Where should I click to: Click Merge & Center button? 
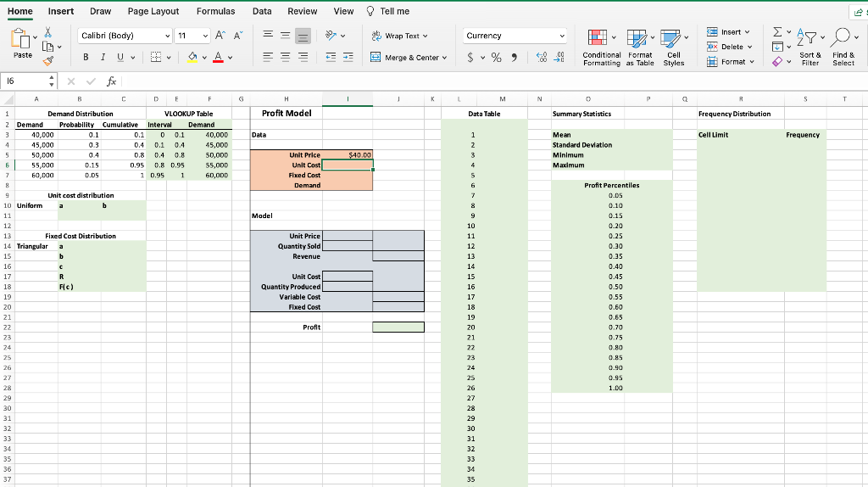click(409, 57)
